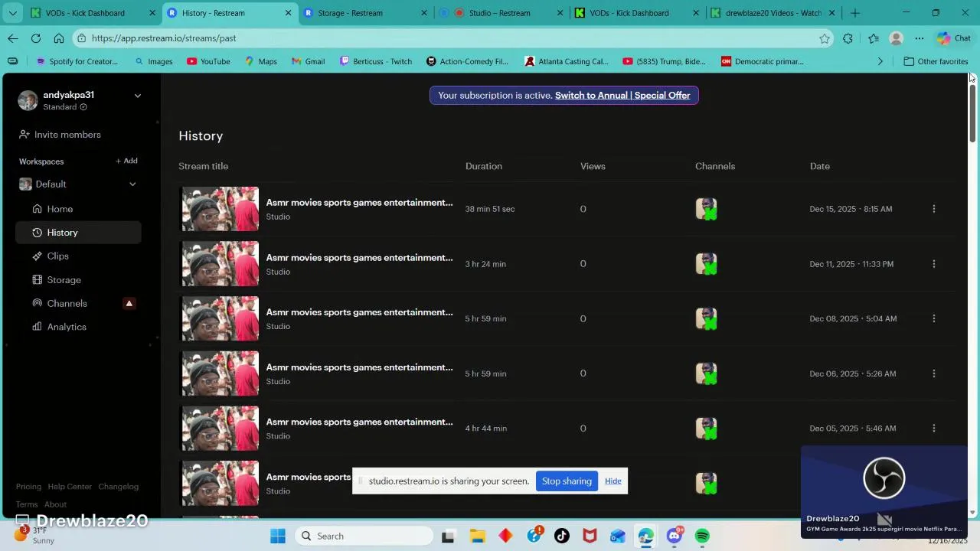Open options menu for Dec 06, 2025 stream
980x551 pixels.
[x=933, y=373]
